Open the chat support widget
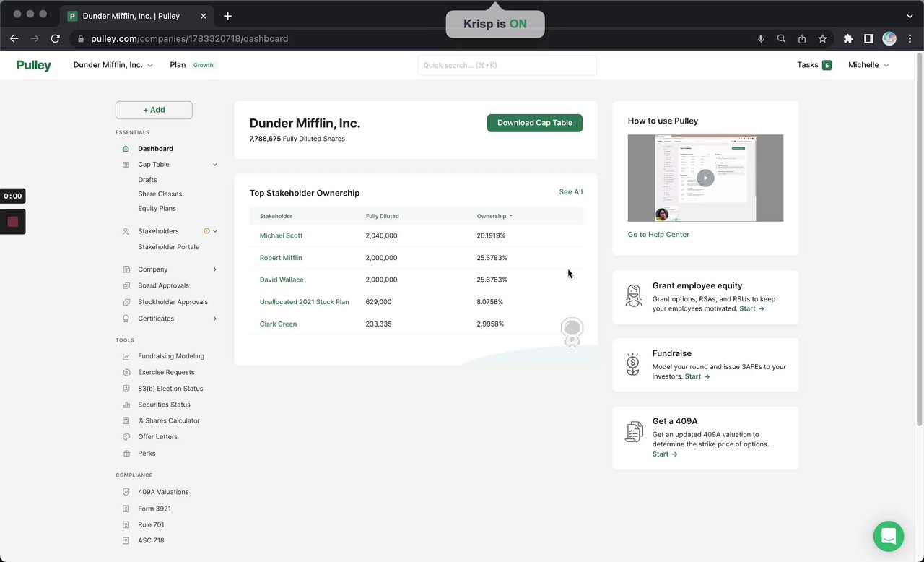The height and width of the screenshot is (562, 924). click(x=889, y=537)
